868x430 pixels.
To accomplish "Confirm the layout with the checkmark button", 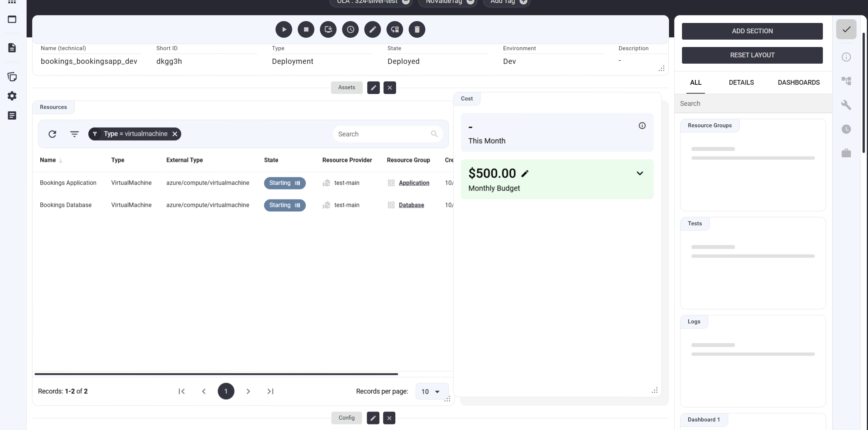I will tap(846, 29).
